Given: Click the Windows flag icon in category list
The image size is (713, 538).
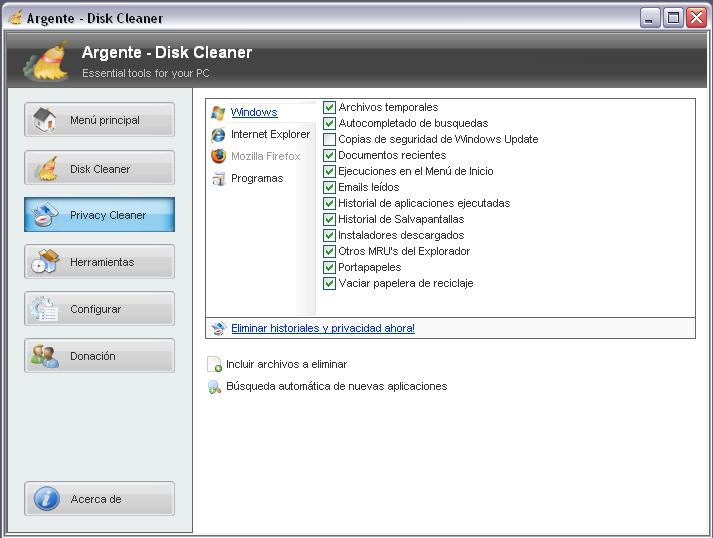Looking at the screenshot, I should point(218,112).
